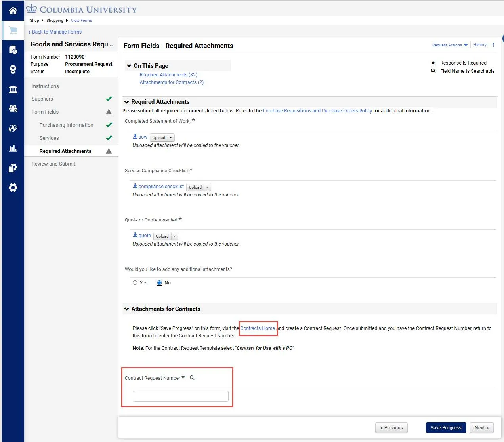Jump to Required Attachments (32) link

point(168,75)
